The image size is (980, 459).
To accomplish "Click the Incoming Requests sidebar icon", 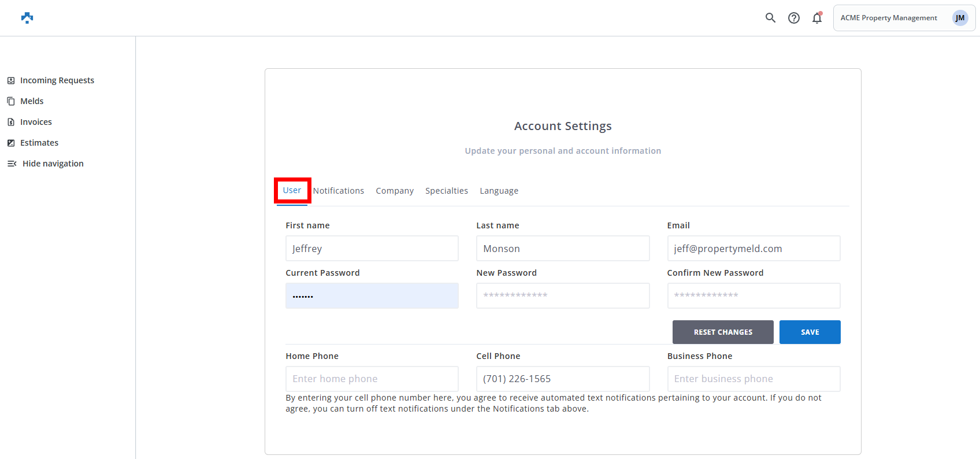I will (x=11, y=80).
